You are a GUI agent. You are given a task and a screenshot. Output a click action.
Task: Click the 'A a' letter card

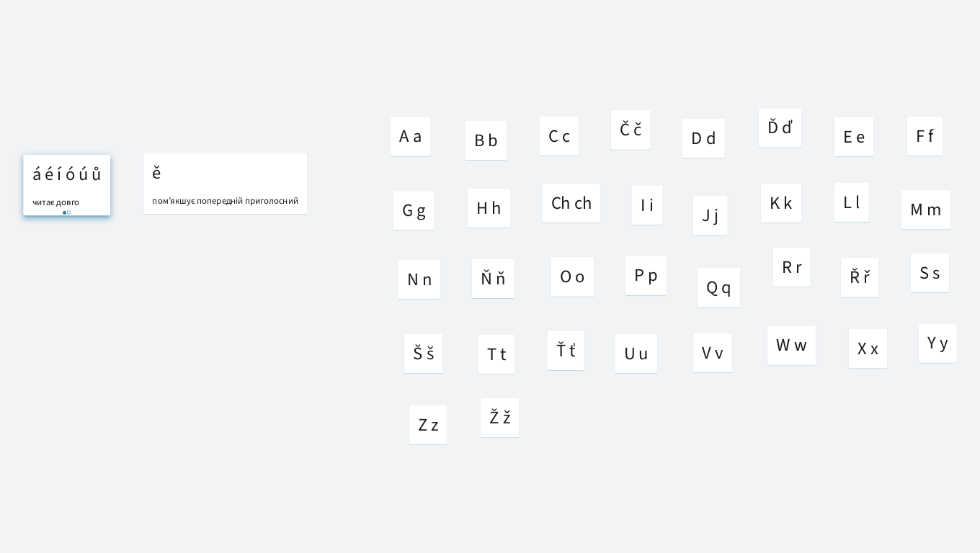pyautogui.click(x=410, y=136)
